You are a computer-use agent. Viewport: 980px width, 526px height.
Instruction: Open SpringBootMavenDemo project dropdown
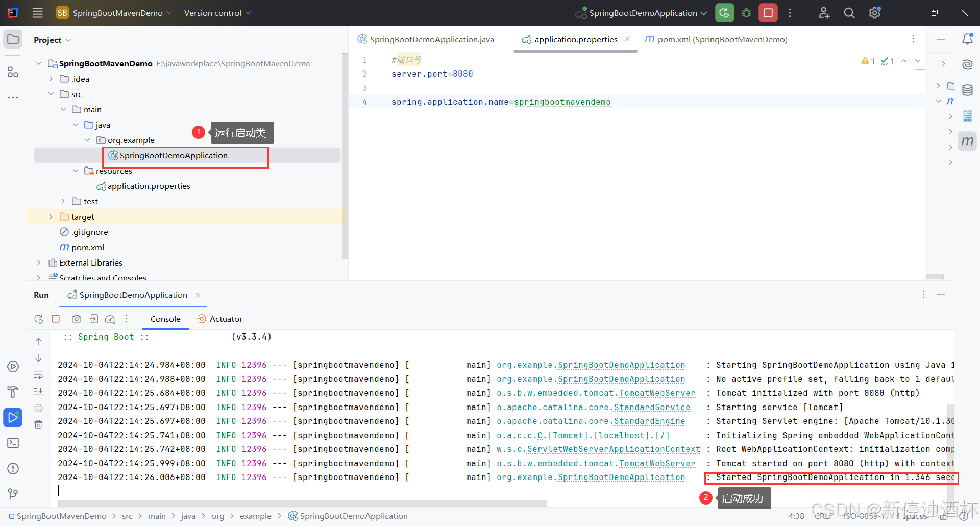tap(114, 13)
